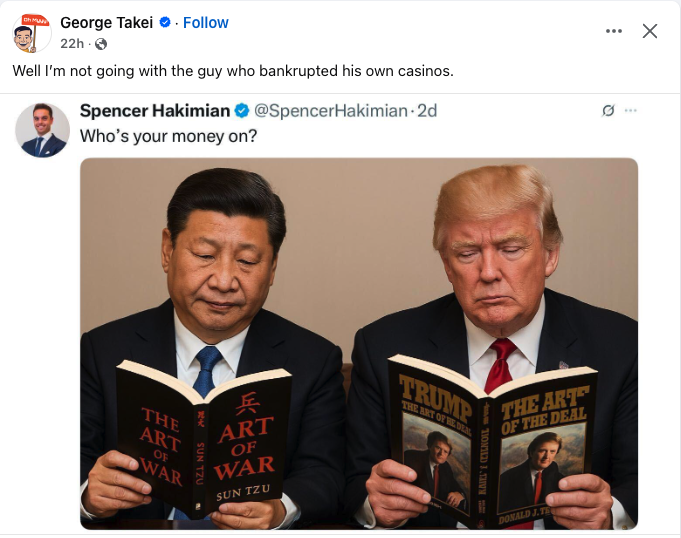Click the Spencer Hakimian display name

(155, 111)
